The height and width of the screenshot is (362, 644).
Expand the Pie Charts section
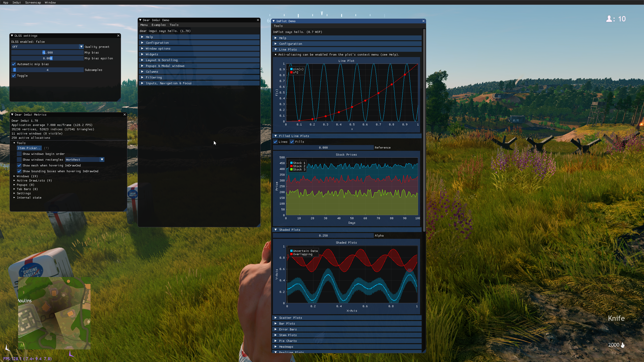pos(347,341)
